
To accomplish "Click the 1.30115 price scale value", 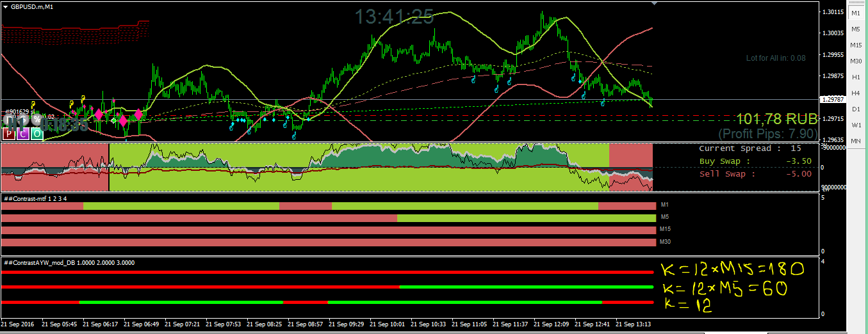I will (831, 12).
